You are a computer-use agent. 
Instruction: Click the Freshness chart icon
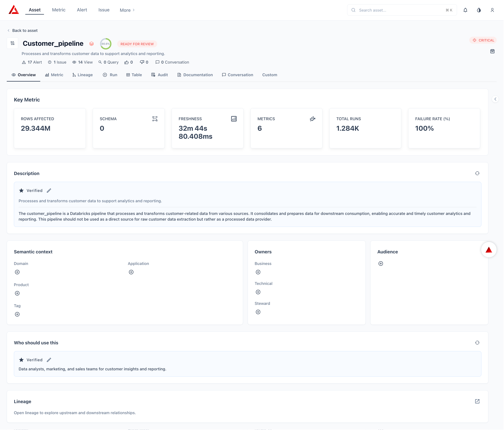(234, 119)
